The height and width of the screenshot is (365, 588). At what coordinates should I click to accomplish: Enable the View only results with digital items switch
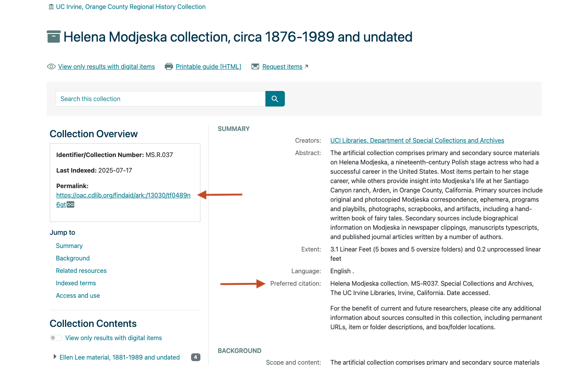56,338
